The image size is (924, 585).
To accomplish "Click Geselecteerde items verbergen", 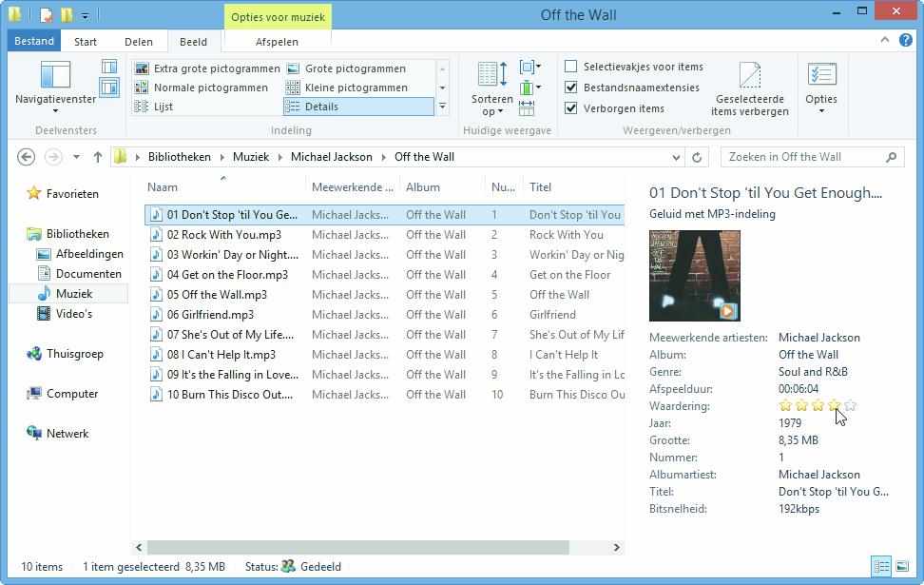I will [750, 88].
